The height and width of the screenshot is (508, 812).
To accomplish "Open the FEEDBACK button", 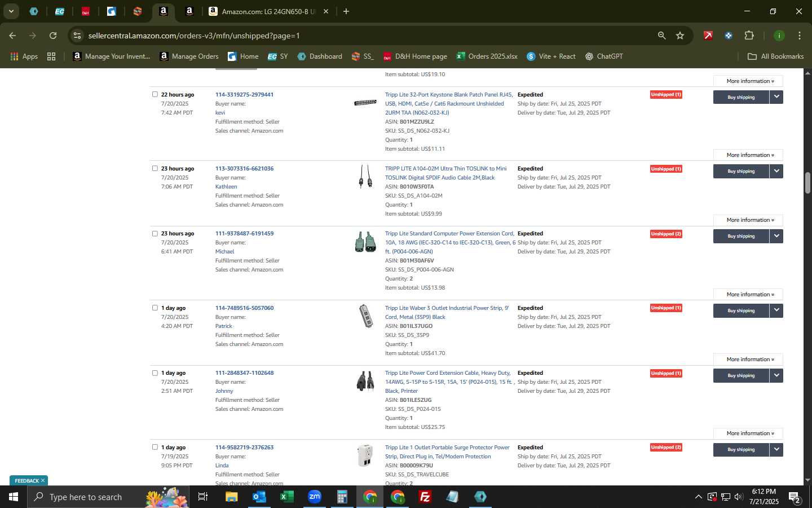I will point(29,481).
